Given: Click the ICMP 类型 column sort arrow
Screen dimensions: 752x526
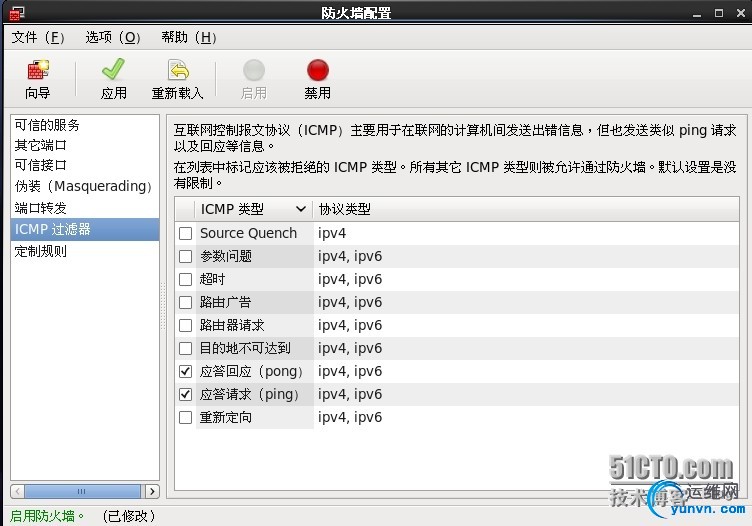Looking at the screenshot, I should coord(301,209).
